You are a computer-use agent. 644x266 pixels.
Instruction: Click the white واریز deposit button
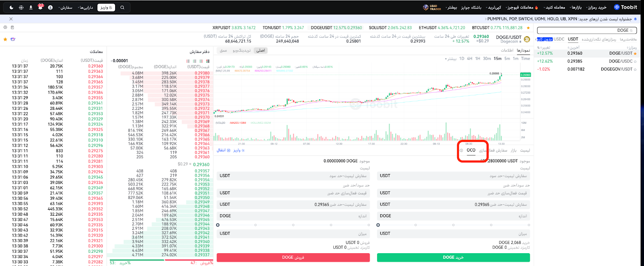point(106,7)
